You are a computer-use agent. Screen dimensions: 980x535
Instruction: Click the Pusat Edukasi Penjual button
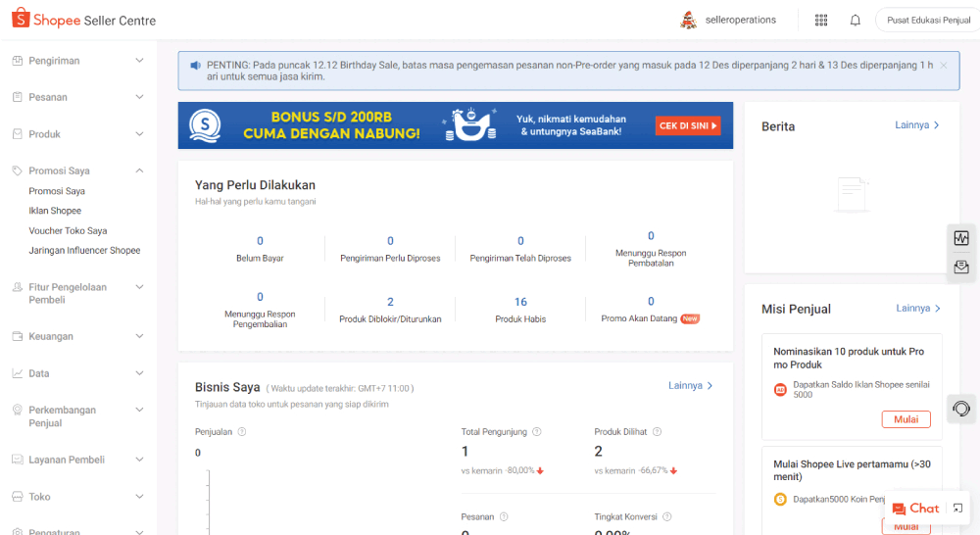coord(928,20)
